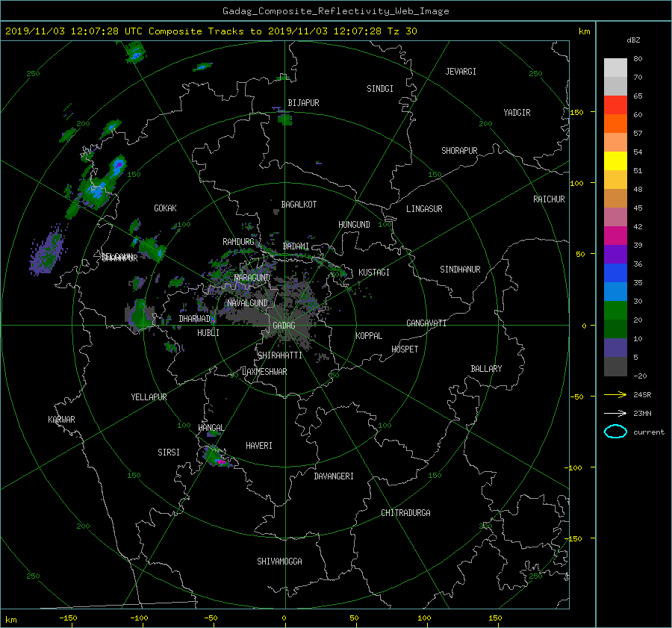Click the yellow 24SR arrow legend icon
The height and width of the screenshot is (628, 672).
[615, 394]
